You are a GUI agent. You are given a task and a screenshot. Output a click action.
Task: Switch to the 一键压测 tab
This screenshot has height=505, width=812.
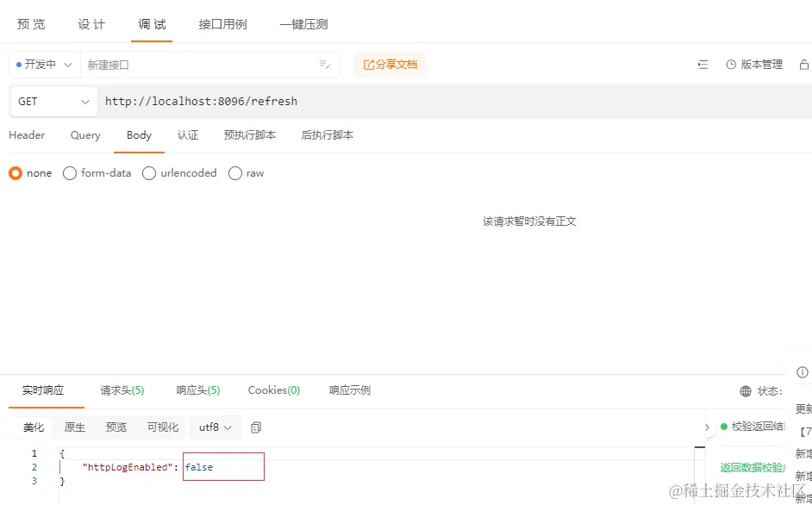[x=303, y=23]
